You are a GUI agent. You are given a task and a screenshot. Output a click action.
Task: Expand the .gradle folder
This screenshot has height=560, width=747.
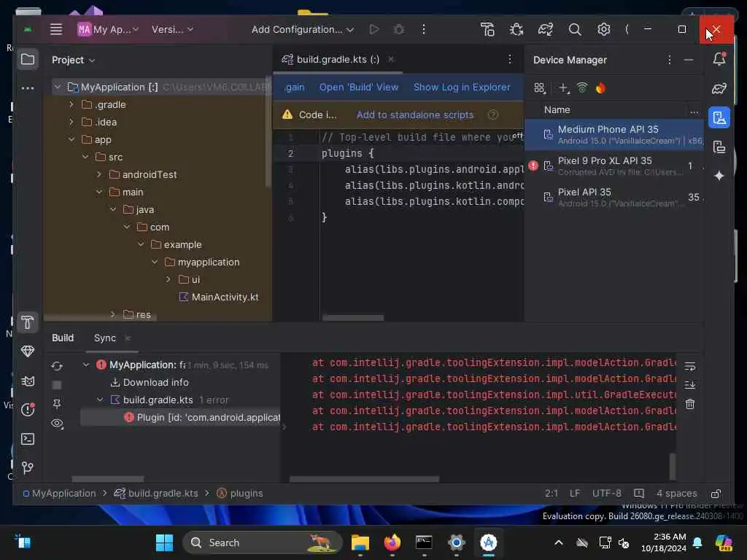[71, 104]
